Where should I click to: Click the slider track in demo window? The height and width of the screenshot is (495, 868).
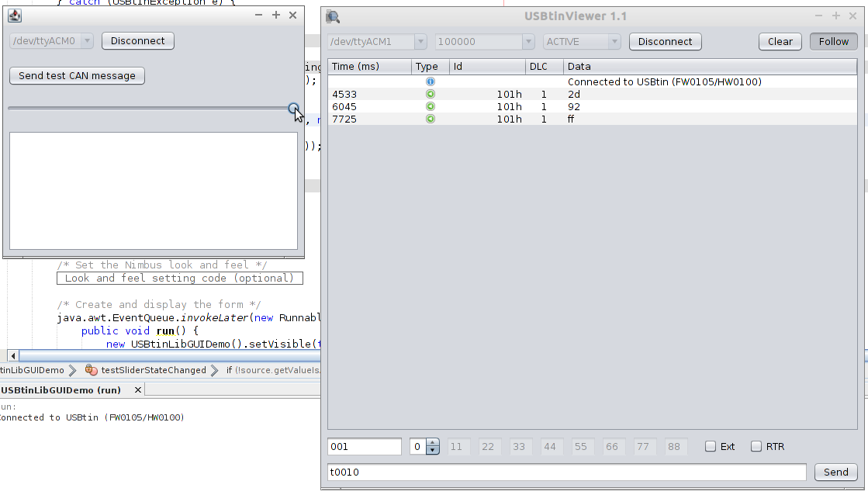(150, 109)
